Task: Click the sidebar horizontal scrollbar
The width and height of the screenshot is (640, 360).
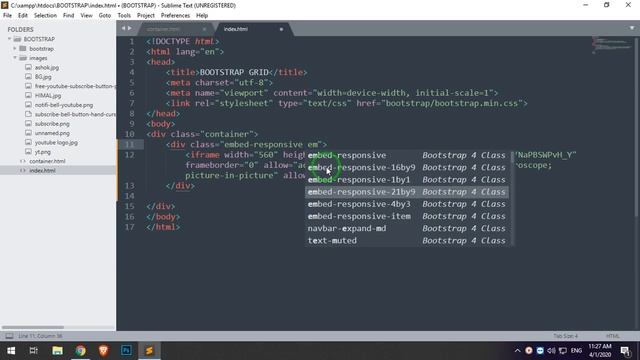Action: (33, 327)
